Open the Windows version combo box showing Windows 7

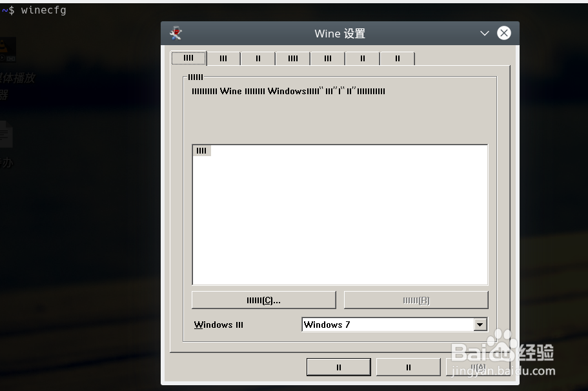tap(394, 325)
